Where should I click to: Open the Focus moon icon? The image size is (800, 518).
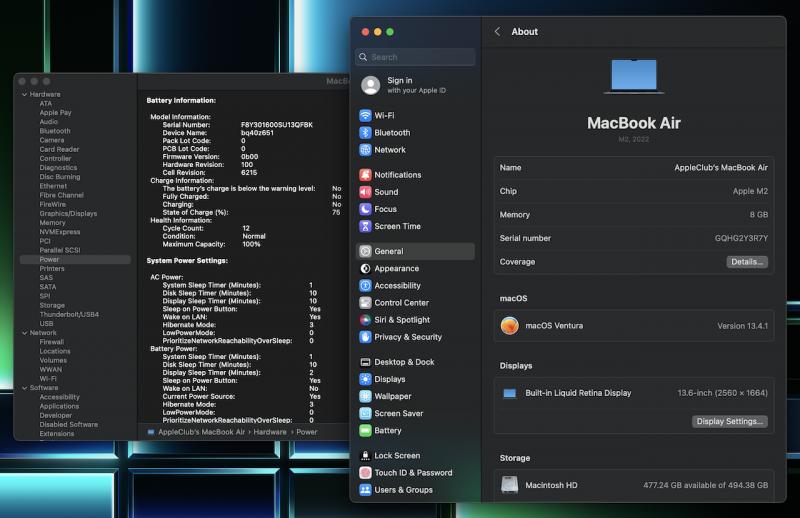tap(365, 209)
